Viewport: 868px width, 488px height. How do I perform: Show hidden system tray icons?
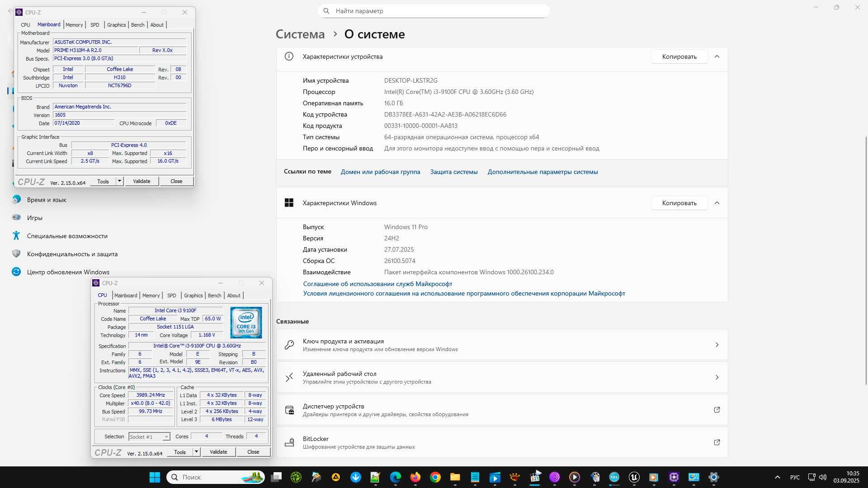[x=778, y=477]
